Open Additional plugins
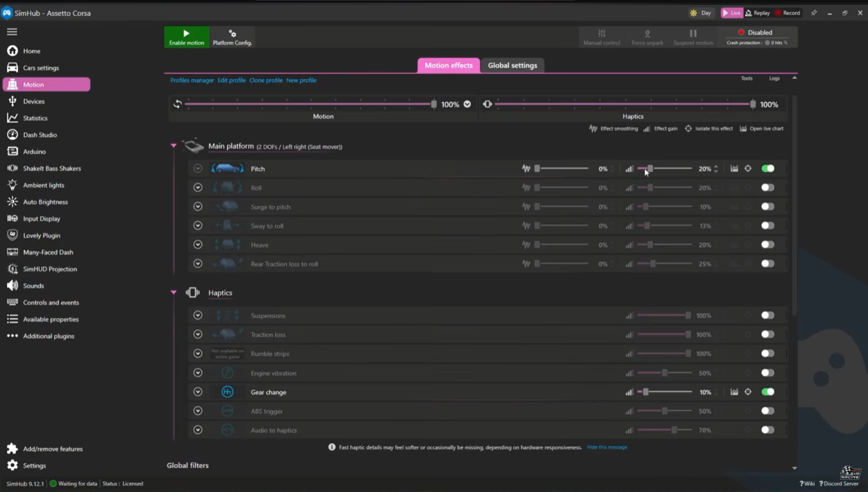The image size is (868, 492). (48, 336)
